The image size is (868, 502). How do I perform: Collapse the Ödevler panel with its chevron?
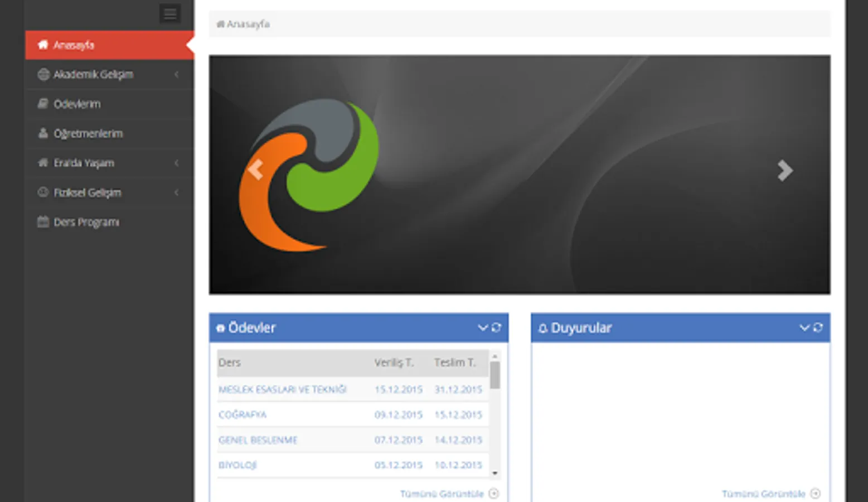[x=483, y=327]
